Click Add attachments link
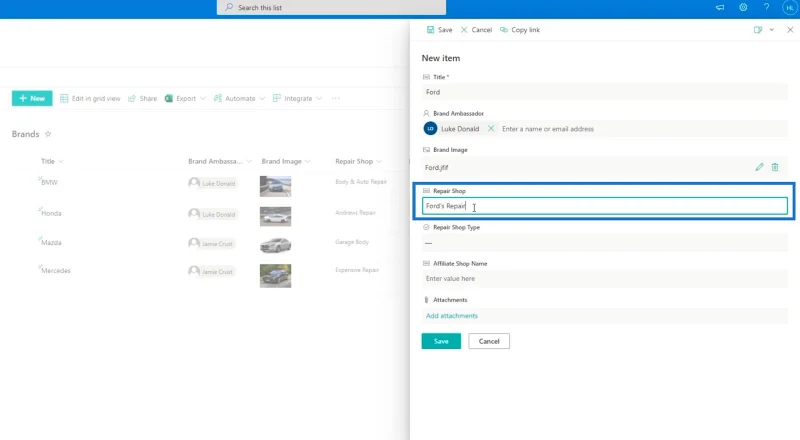Viewport: 800px width, 440px height. [452, 316]
